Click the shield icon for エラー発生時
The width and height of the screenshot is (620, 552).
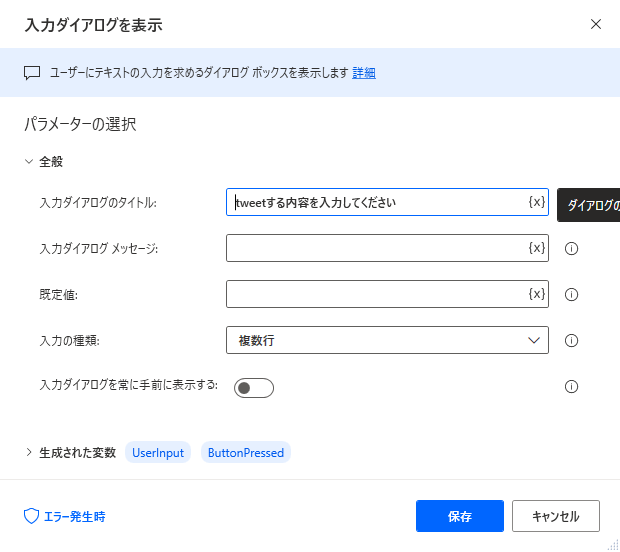click(x=31, y=516)
